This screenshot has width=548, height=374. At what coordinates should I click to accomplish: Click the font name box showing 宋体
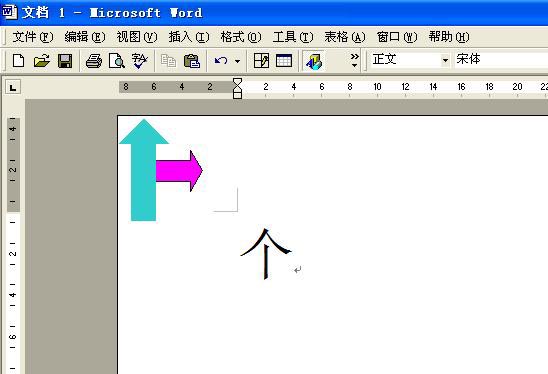point(501,59)
